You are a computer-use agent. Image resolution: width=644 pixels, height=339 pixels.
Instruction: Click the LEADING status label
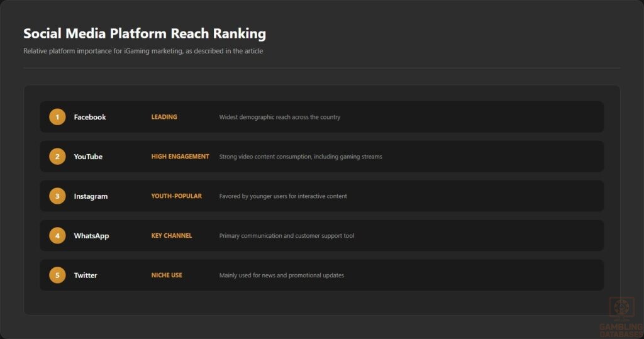pyautogui.click(x=164, y=117)
